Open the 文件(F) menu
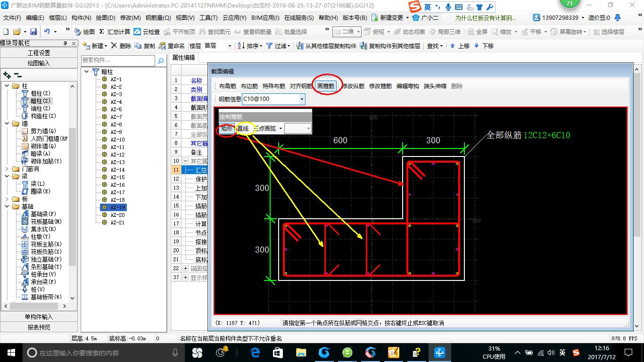 [x=12, y=17]
